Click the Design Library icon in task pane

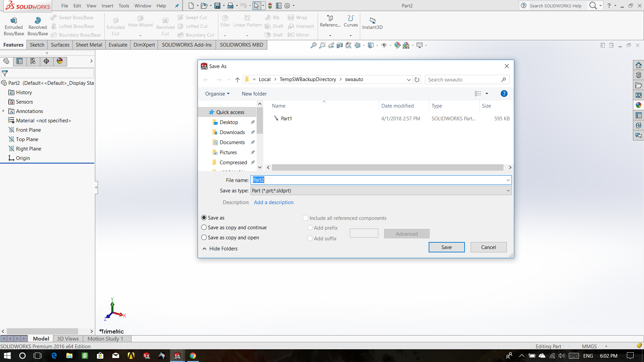click(638, 75)
